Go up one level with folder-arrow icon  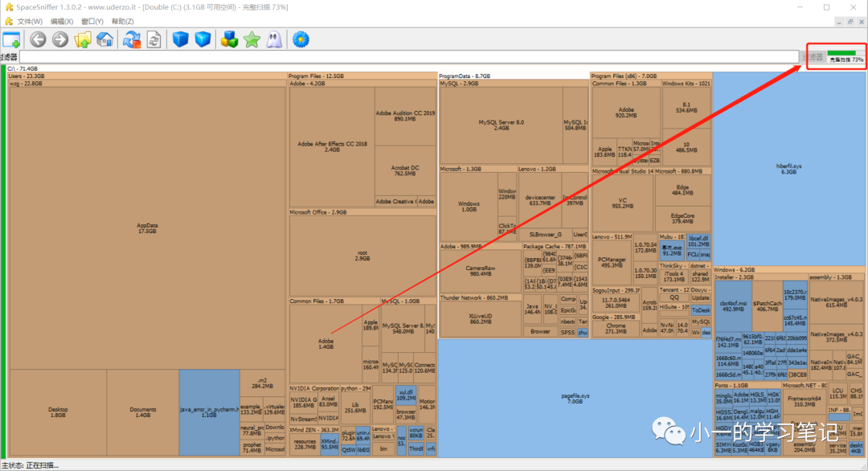(x=83, y=40)
